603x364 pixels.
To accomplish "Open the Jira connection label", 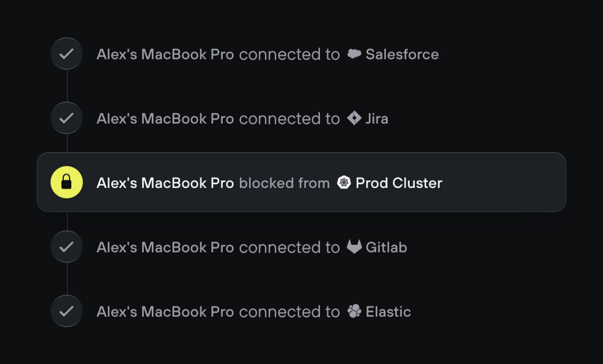I will click(377, 118).
